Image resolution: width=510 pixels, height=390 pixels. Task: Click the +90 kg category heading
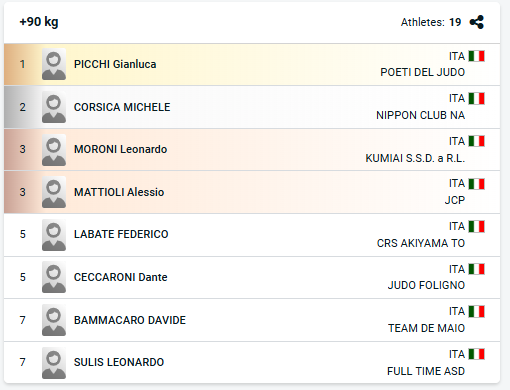click(x=39, y=22)
